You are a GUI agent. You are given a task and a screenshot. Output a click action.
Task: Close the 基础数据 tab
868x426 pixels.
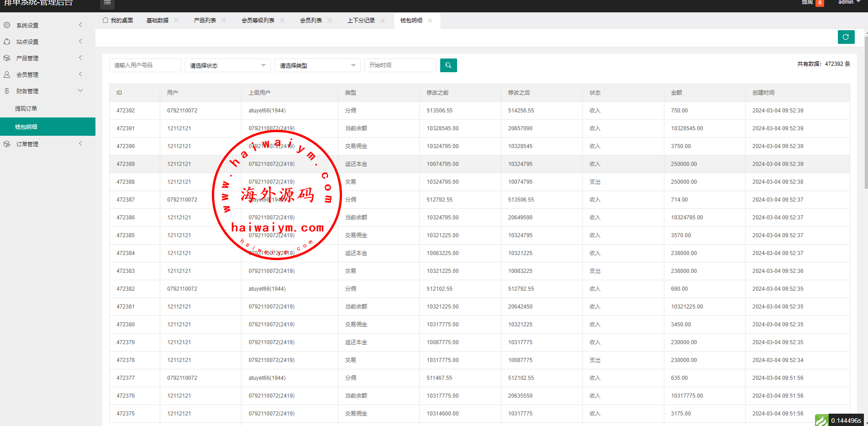pos(176,21)
